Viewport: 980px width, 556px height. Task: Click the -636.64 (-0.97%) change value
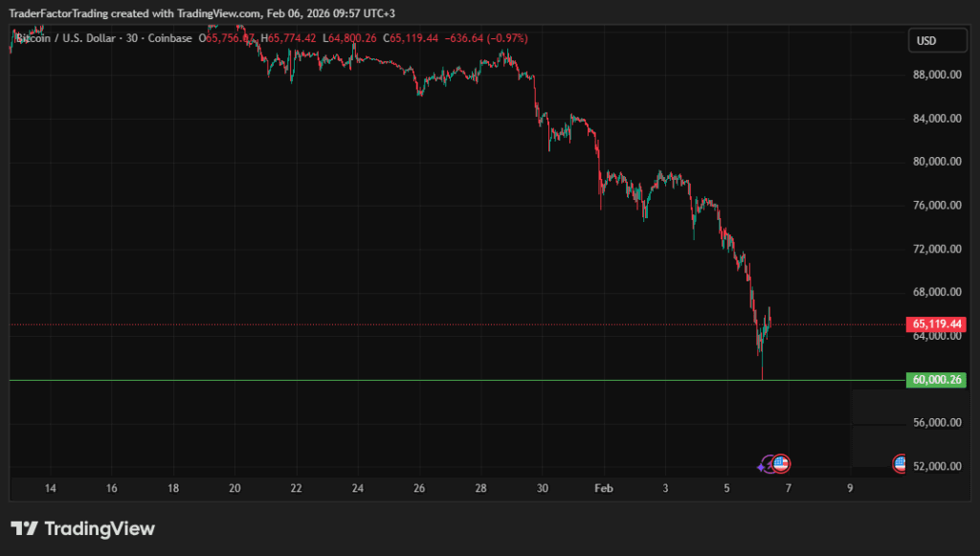pyautogui.click(x=483, y=38)
